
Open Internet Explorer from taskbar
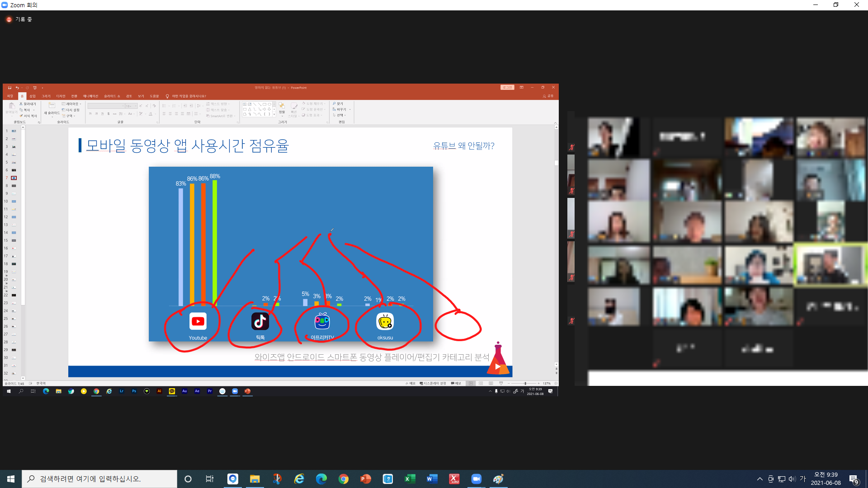(299, 479)
